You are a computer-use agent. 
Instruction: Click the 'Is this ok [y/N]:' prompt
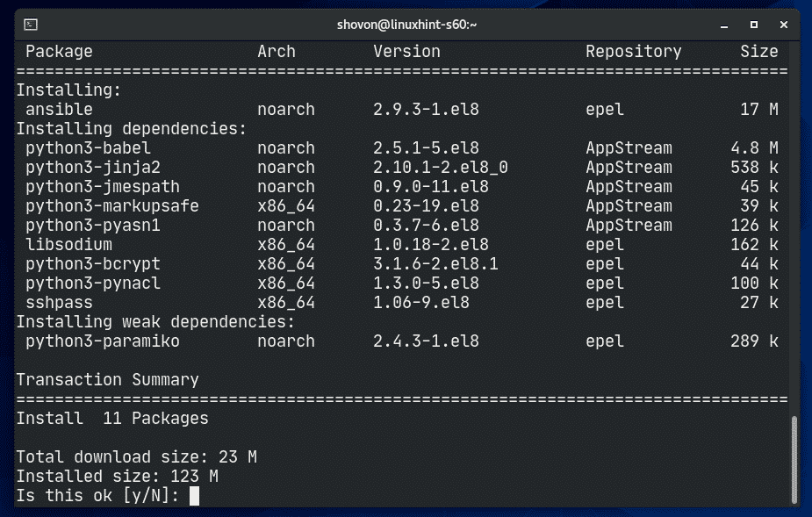pyautogui.click(x=97, y=495)
